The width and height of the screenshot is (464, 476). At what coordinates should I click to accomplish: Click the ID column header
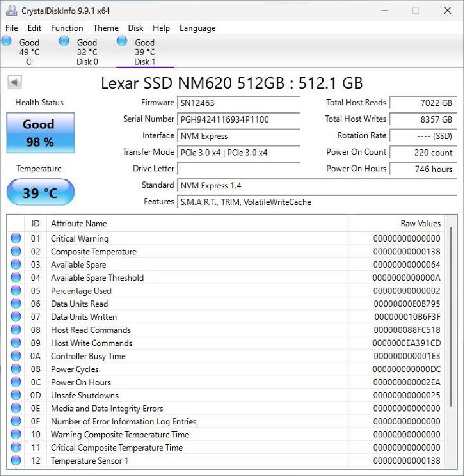coord(35,223)
